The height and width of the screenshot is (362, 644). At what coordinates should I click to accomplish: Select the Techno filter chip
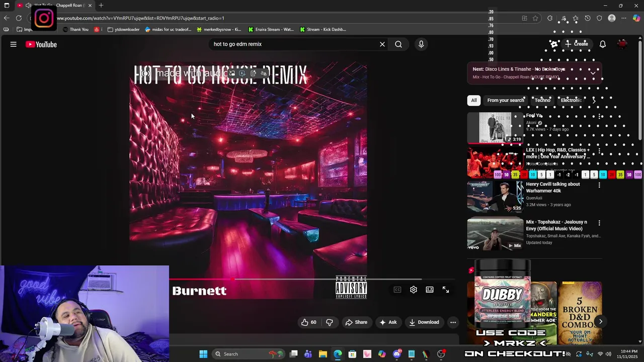coord(542,100)
